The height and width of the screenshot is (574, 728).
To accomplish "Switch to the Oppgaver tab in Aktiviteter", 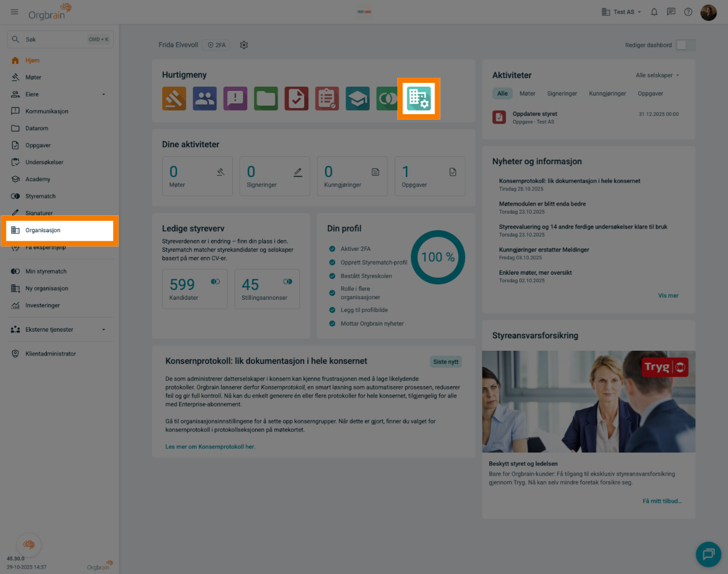I will pos(650,94).
